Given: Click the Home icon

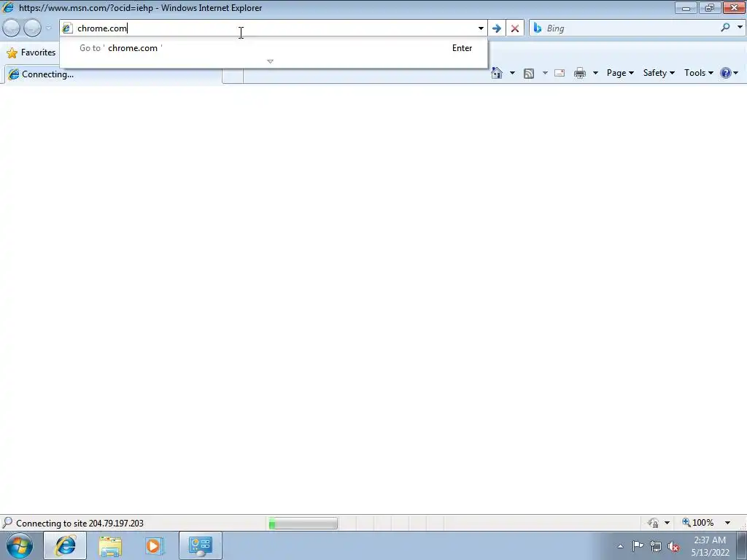Looking at the screenshot, I should pyautogui.click(x=496, y=73).
